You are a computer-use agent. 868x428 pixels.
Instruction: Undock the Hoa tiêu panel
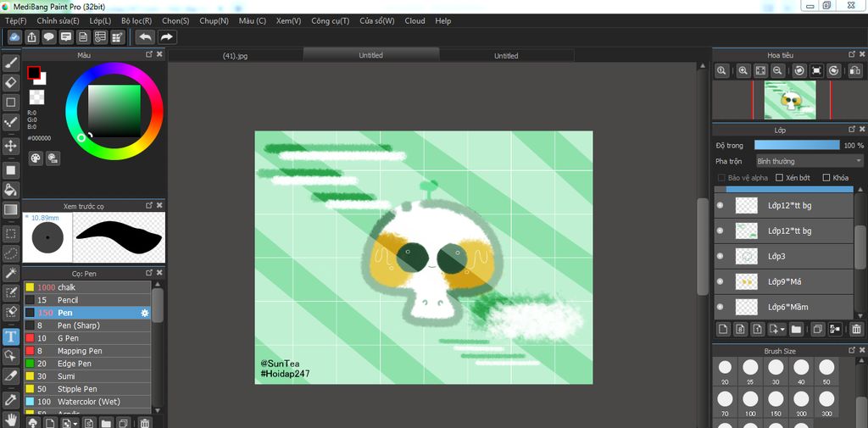pos(852,54)
